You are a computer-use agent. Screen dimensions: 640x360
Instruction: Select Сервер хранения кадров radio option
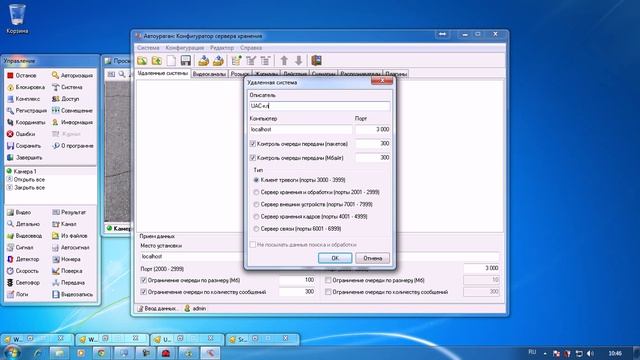256,217
